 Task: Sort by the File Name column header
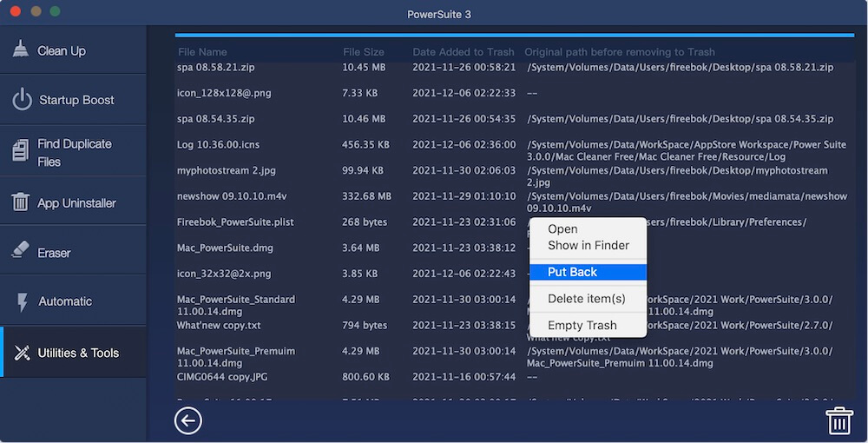(202, 52)
